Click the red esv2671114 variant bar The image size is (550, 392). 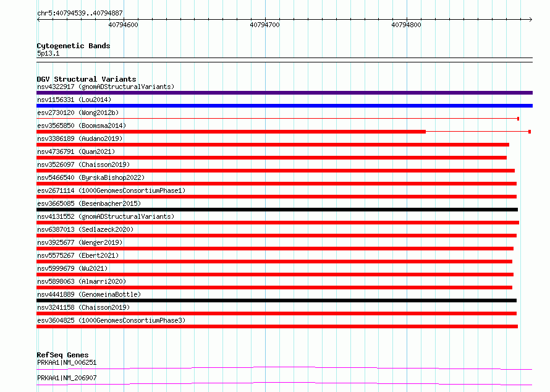[276, 197]
